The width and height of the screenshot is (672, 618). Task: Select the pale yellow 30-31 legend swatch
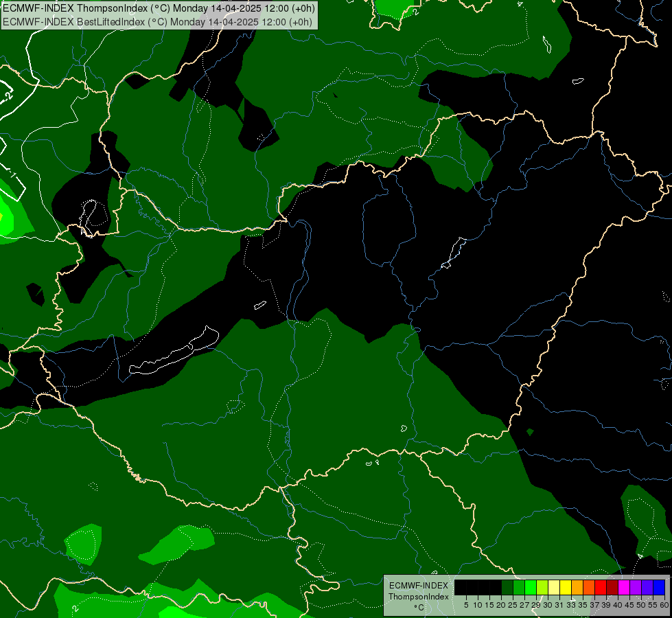pyautogui.click(x=554, y=587)
